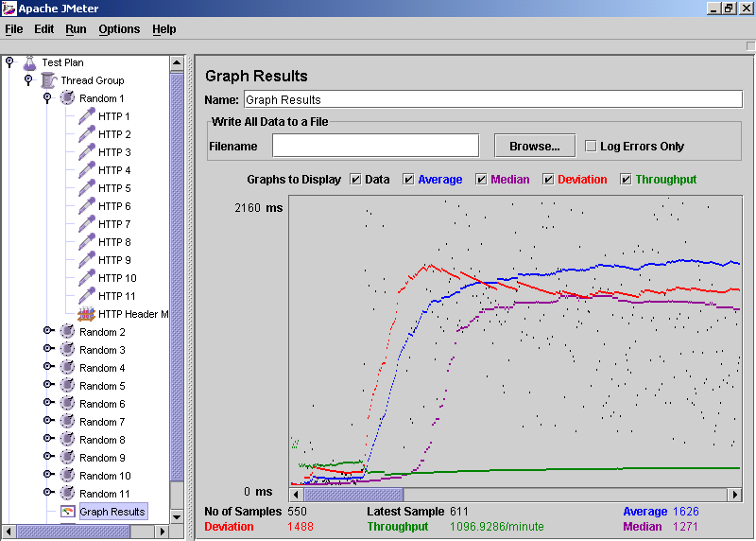Click the Random 7 controller icon

[67, 422]
